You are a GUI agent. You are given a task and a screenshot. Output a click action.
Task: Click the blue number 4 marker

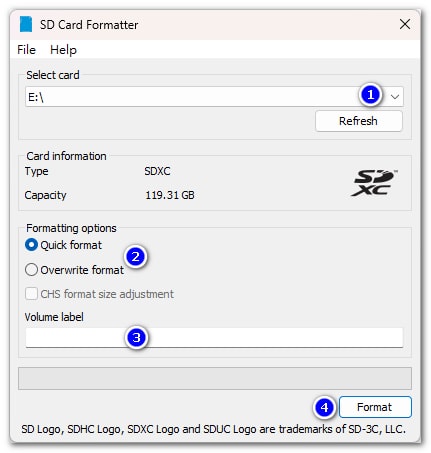coord(324,407)
